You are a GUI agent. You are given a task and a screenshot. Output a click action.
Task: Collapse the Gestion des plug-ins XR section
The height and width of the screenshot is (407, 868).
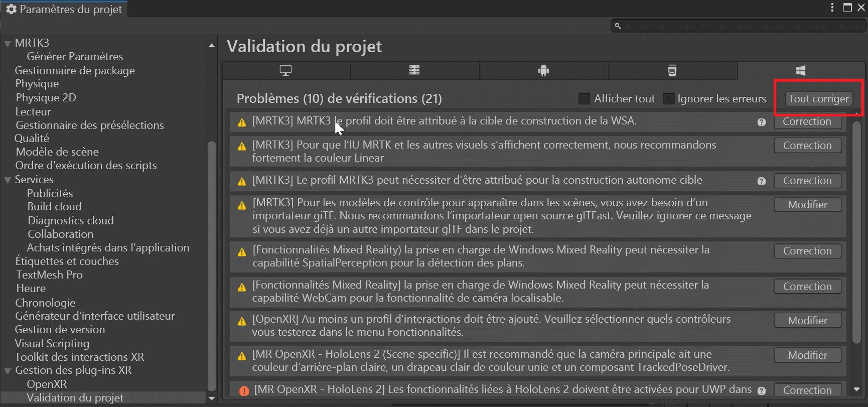click(x=8, y=371)
